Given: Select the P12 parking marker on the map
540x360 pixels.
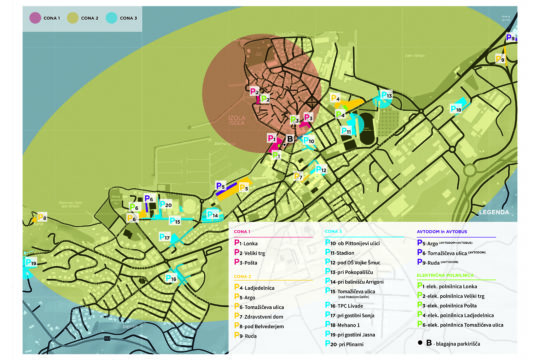Looking at the screenshot, I should 321,169.
